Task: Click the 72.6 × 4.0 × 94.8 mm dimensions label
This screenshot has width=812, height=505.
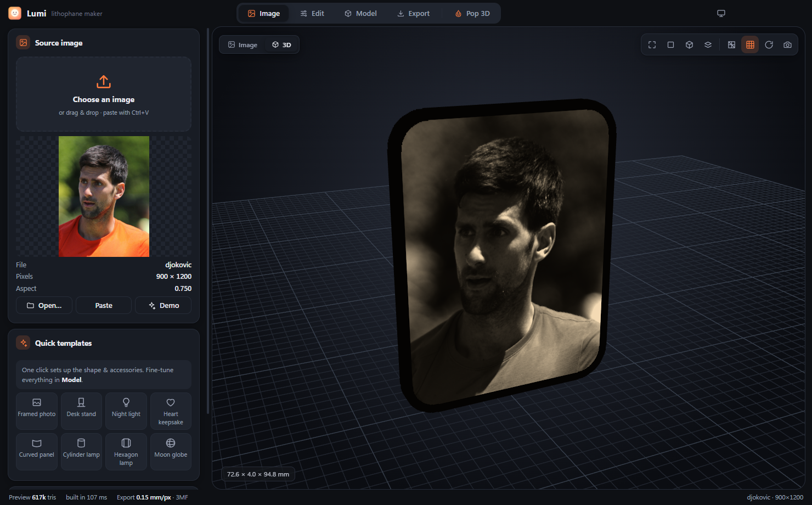Action: 258,474
